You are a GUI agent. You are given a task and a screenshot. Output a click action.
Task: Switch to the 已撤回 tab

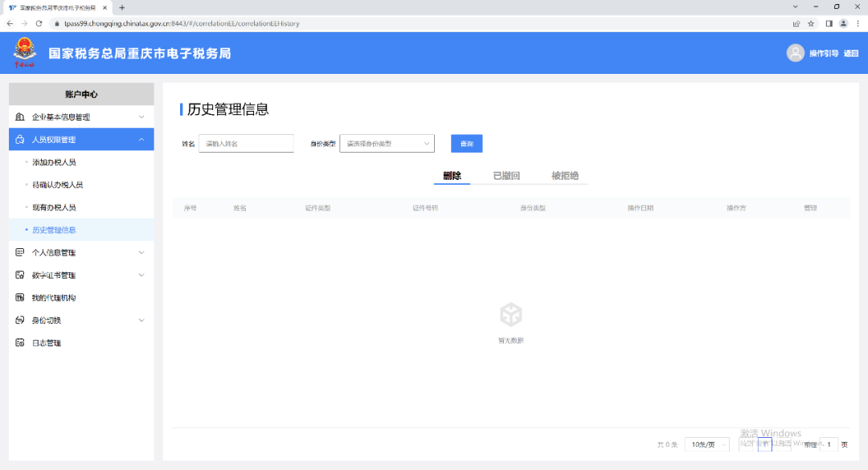tap(506, 176)
